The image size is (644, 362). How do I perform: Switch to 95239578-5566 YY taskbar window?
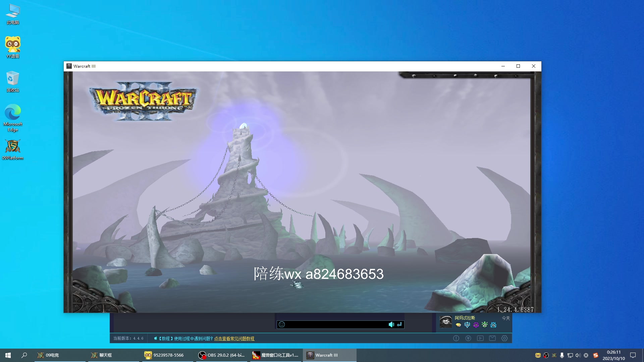[168, 355]
